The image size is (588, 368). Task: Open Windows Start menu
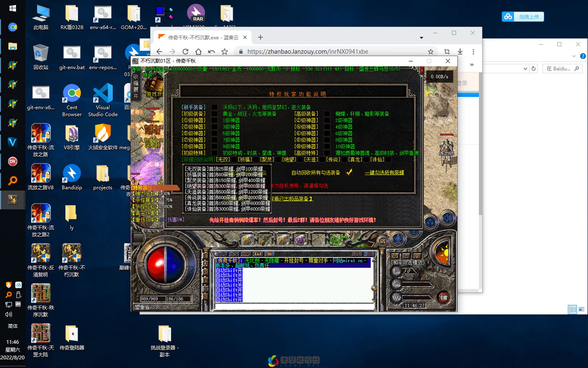click(13, 8)
